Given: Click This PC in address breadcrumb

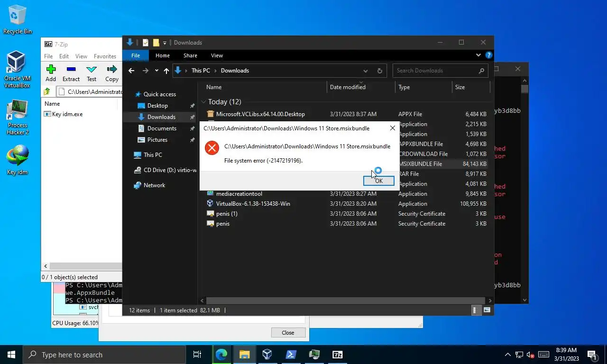Looking at the screenshot, I should pyautogui.click(x=201, y=71).
